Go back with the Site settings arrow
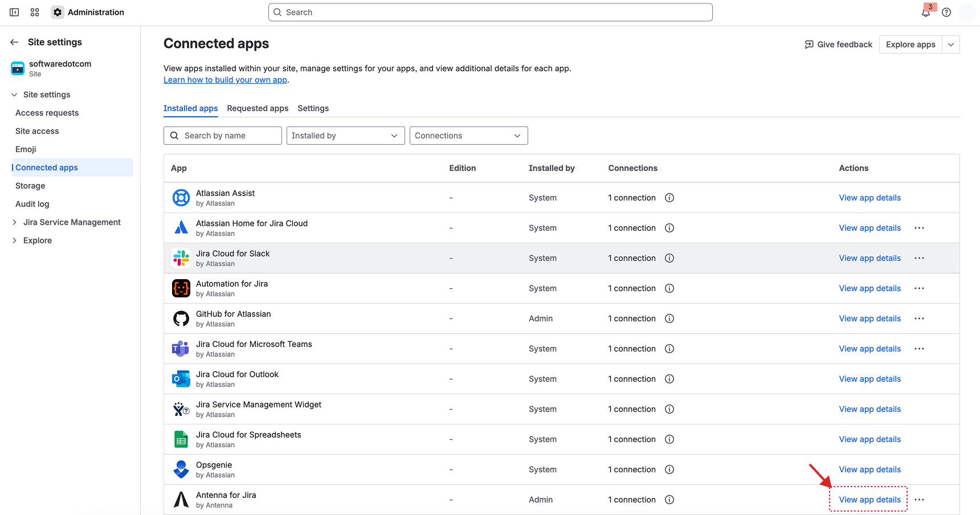 pyautogui.click(x=15, y=42)
